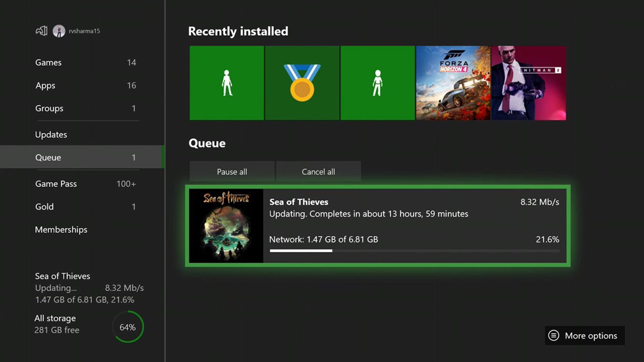
Task: Open the More options button
Action: (584, 336)
